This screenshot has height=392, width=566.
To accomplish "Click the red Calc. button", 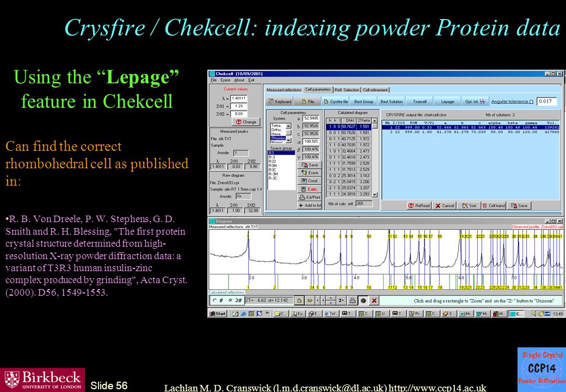I will [x=310, y=189].
